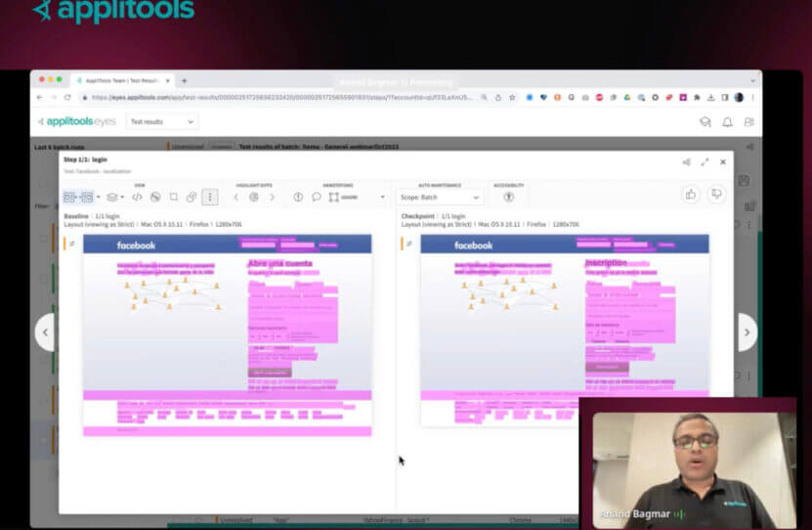Open the dropdown arrow beside the side-by-side view icon

click(x=99, y=197)
